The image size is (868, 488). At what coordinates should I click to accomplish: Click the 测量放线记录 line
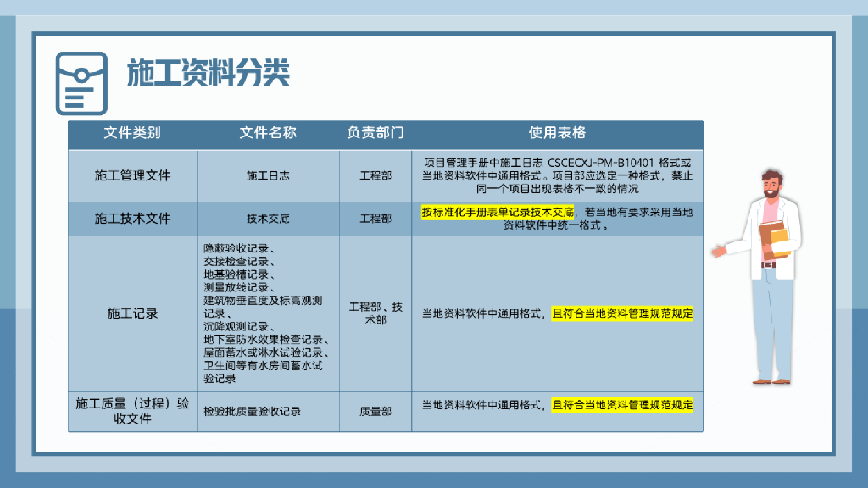point(239,288)
